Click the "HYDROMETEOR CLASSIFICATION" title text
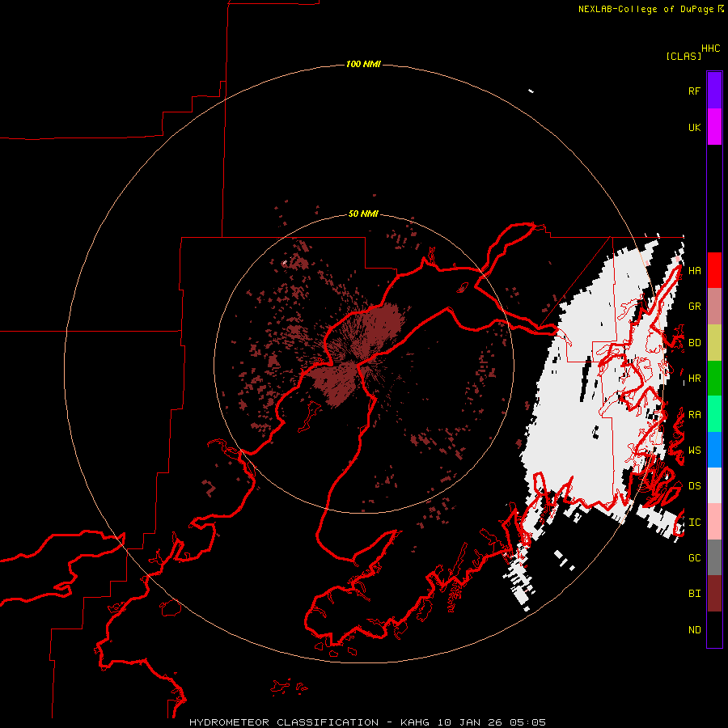The image size is (728, 728). (284, 722)
